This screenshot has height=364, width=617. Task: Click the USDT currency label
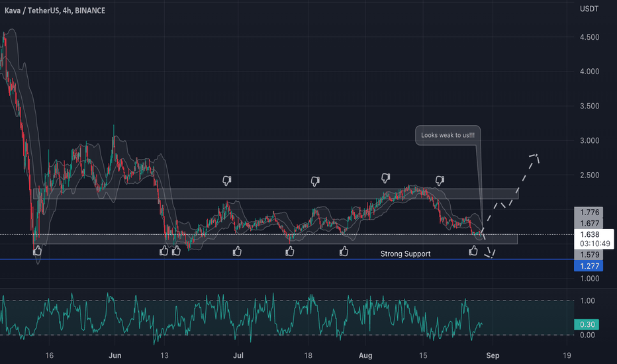click(589, 9)
